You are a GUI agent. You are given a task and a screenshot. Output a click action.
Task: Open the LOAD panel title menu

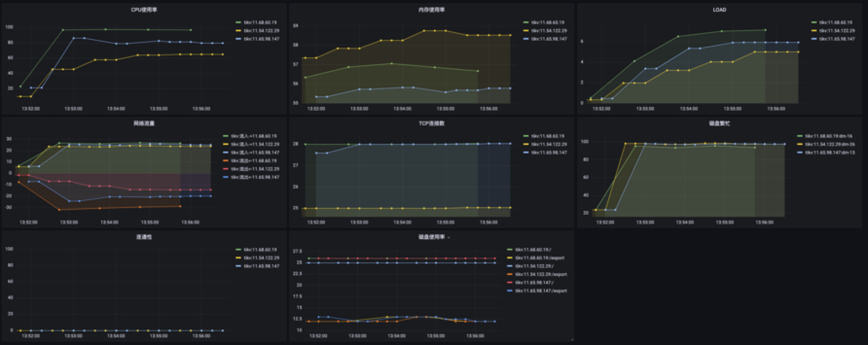[719, 10]
